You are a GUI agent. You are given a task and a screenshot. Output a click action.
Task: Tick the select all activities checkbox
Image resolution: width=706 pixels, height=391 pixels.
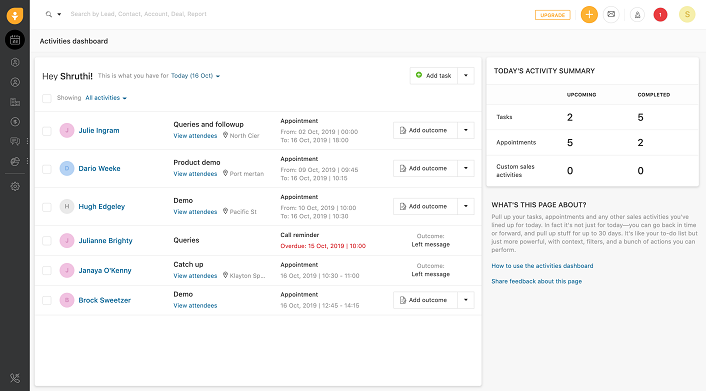(47, 98)
